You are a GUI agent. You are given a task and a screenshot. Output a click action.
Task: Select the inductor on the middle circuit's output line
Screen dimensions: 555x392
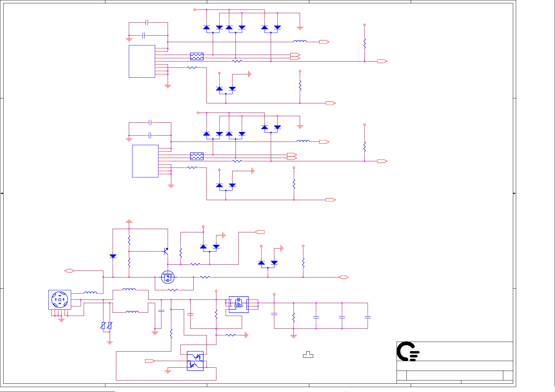click(x=303, y=141)
